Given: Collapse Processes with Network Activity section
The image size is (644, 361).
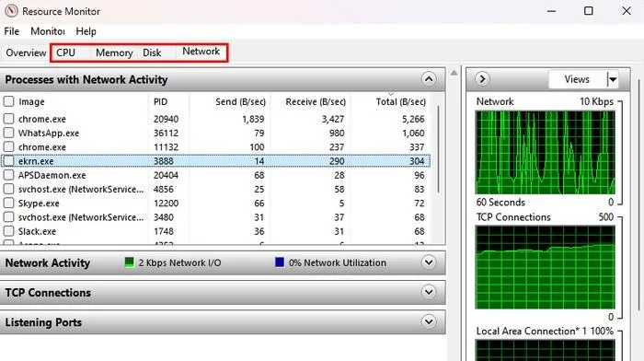Looking at the screenshot, I should (x=429, y=79).
